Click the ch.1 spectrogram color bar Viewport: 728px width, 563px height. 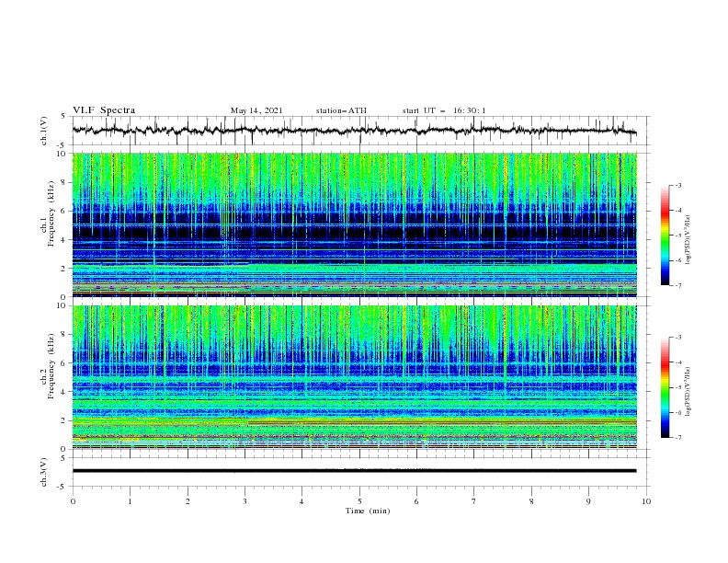[665, 235]
